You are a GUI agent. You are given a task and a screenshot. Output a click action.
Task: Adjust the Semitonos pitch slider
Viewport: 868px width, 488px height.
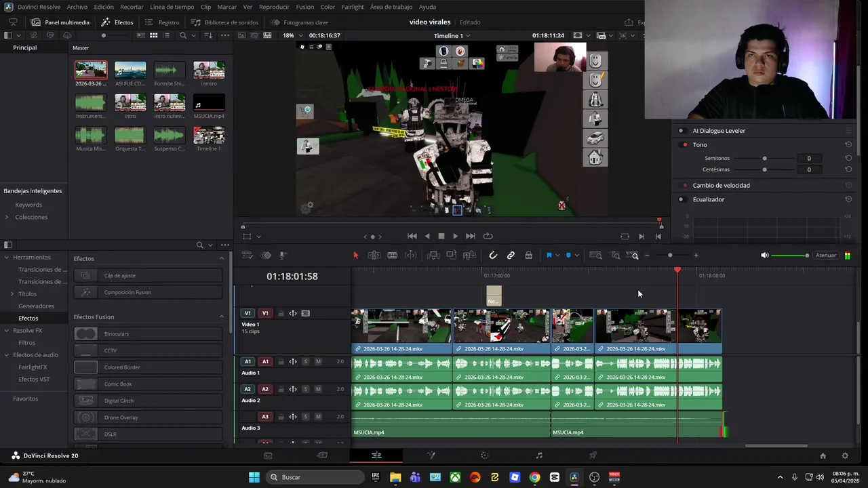point(764,158)
